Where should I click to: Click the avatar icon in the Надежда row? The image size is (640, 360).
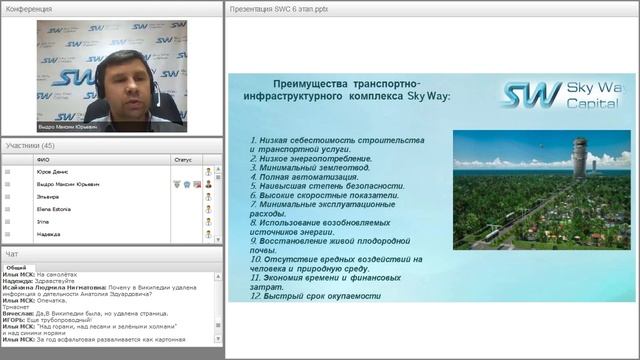[x=209, y=234]
